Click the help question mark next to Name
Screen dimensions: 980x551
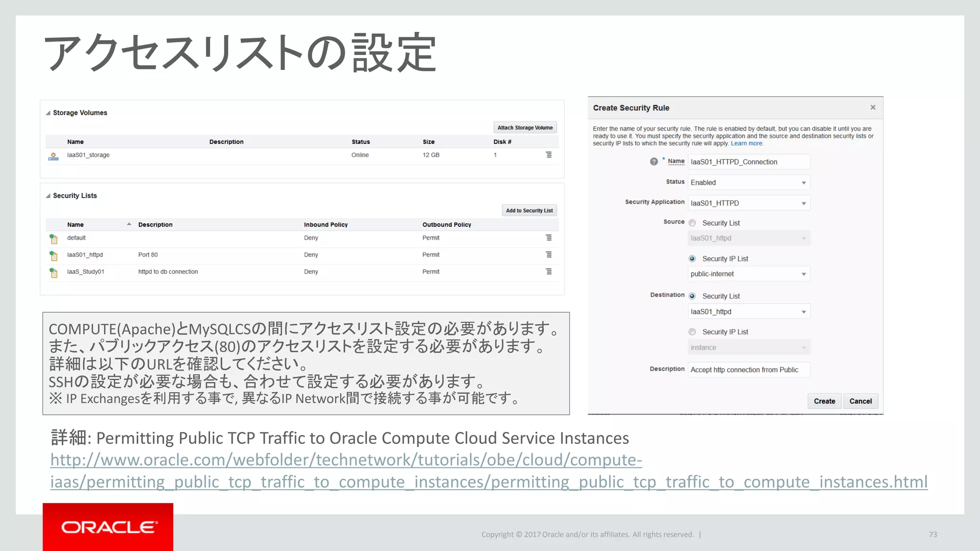[x=654, y=162]
